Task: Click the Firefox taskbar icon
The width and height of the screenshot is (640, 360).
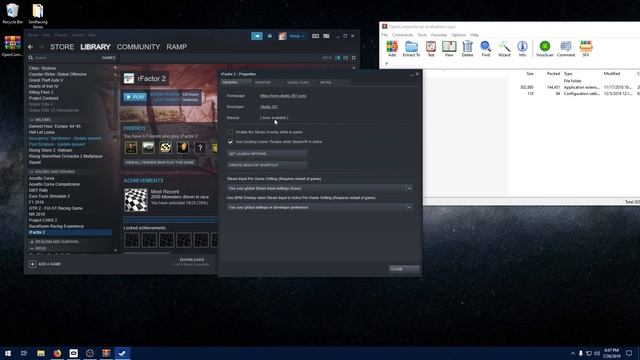Action: (x=57, y=353)
